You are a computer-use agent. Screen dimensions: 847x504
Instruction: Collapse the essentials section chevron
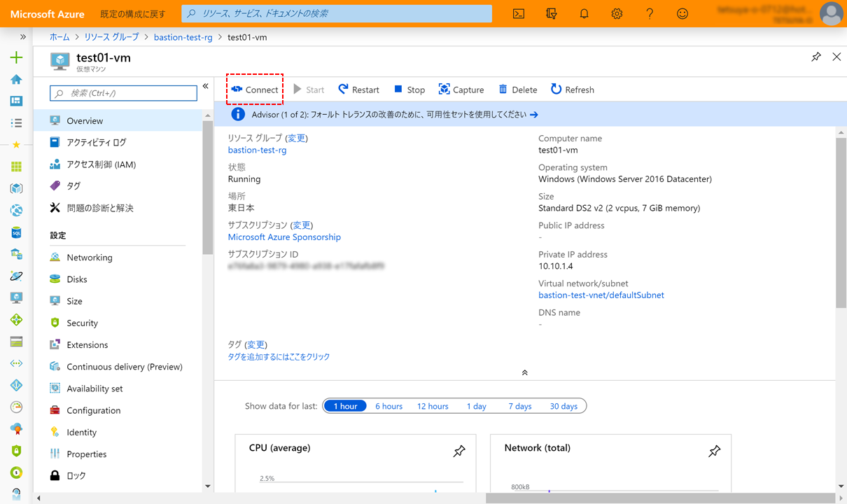pyautogui.click(x=525, y=373)
